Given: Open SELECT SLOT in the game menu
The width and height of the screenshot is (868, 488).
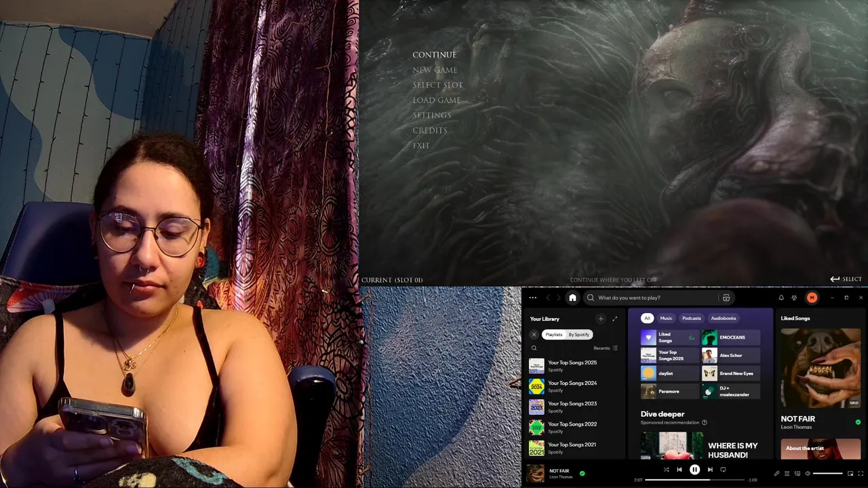Looking at the screenshot, I should [437, 85].
